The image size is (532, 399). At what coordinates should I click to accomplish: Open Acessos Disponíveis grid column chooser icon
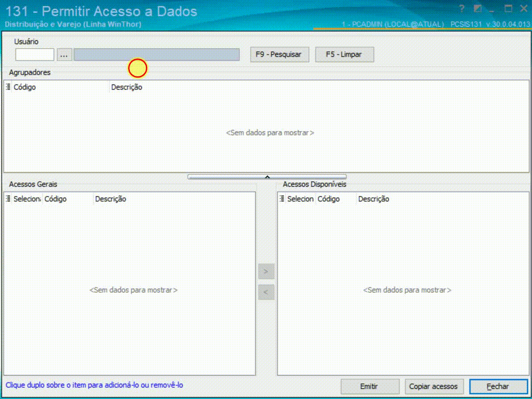(x=282, y=199)
